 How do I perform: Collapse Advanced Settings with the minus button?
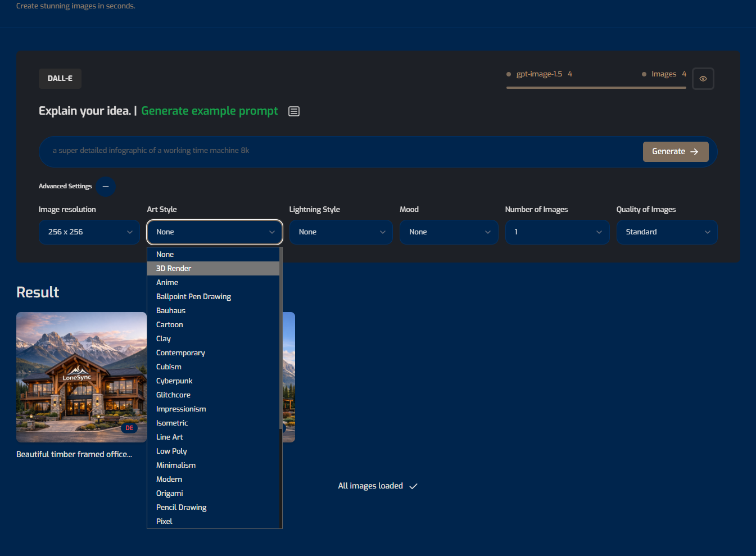(106, 187)
